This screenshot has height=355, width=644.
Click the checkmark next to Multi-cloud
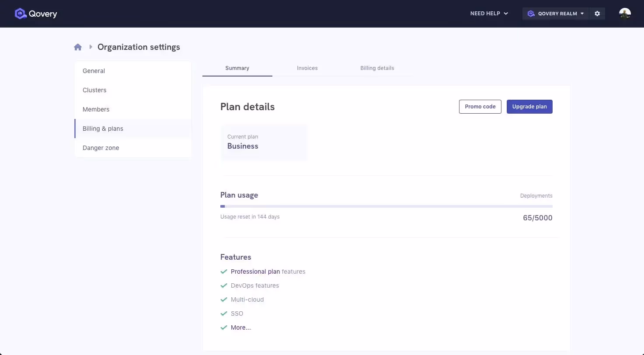point(224,299)
